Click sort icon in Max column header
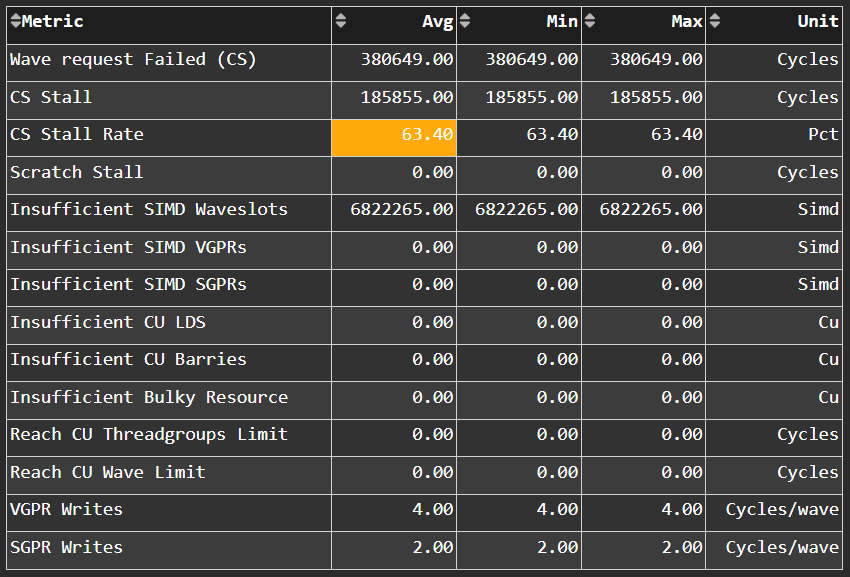 click(x=590, y=22)
